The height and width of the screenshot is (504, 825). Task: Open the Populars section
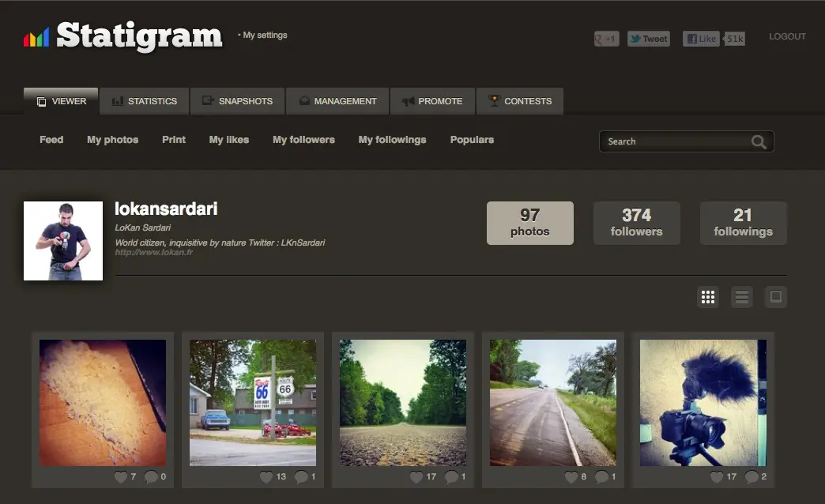(472, 140)
